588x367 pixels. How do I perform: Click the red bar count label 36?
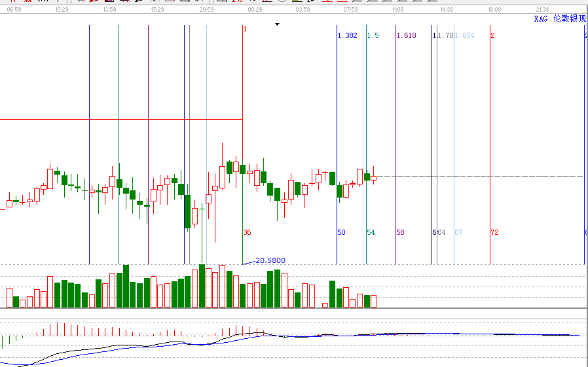pyautogui.click(x=247, y=232)
